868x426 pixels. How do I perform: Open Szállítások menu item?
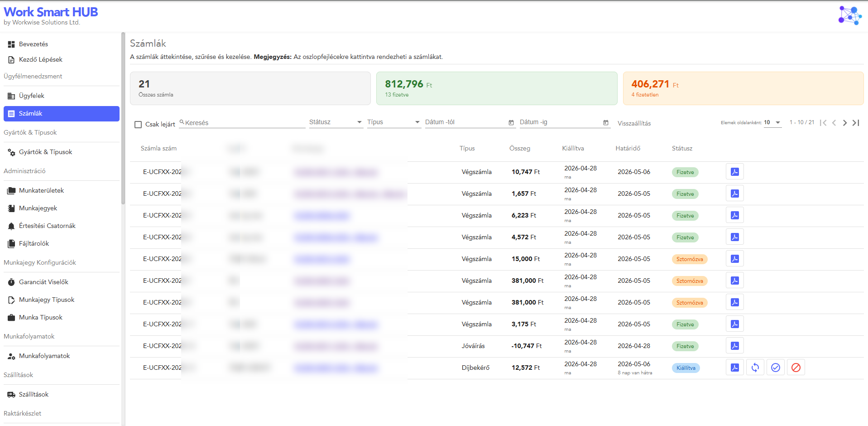62,394
